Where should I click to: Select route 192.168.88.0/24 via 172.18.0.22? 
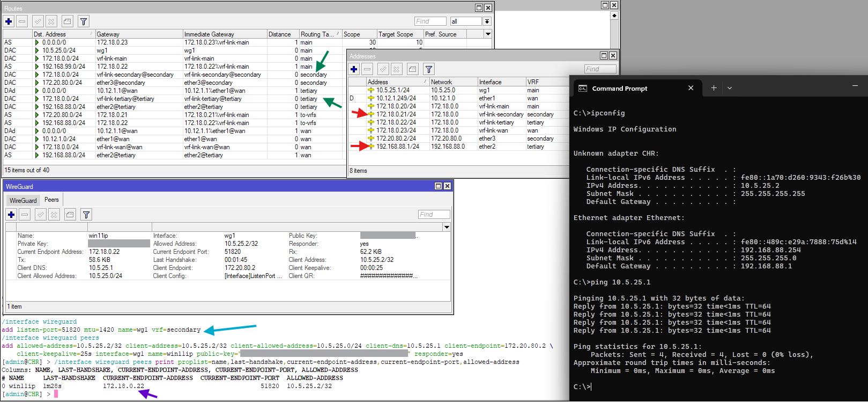pos(173,122)
